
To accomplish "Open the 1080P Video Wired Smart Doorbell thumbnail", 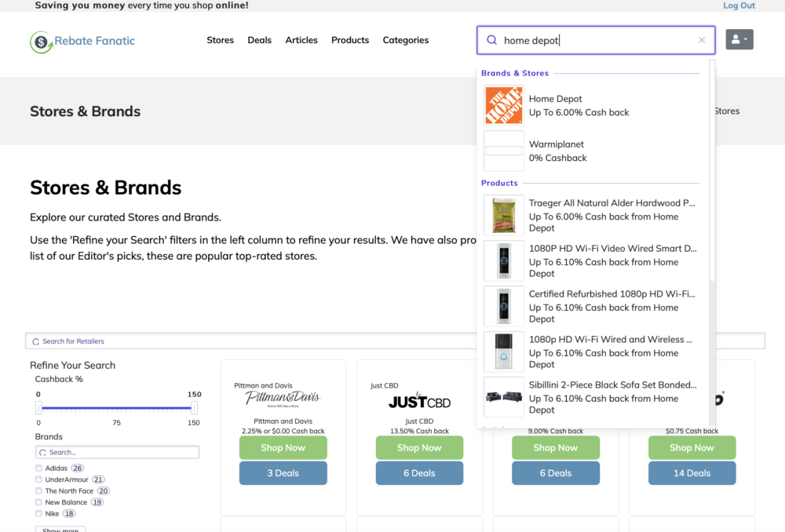I will [504, 261].
